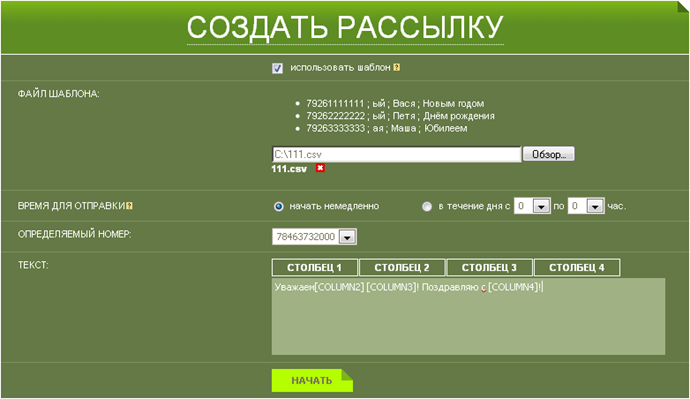Click the 111.csv uploaded file name
The image size is (690, 399).
(x=289, y=168)
